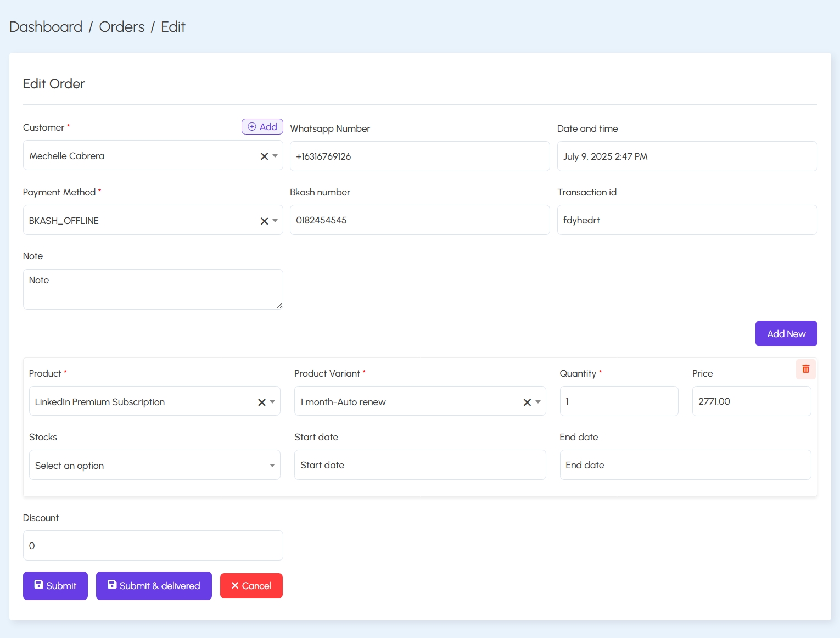This screenshot has height=638, width=840.
Task: Pick an End date
Action: coord(686,465)
